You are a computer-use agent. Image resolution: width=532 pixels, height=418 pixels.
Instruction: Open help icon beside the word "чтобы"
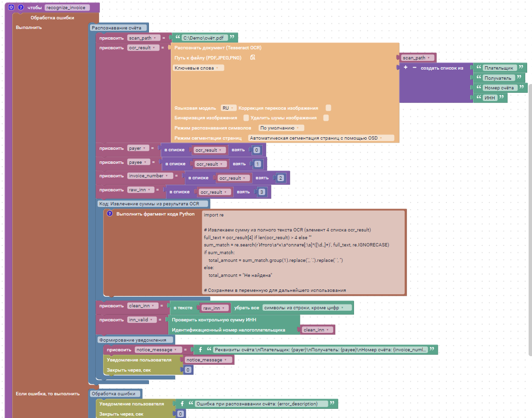point(21,7)
